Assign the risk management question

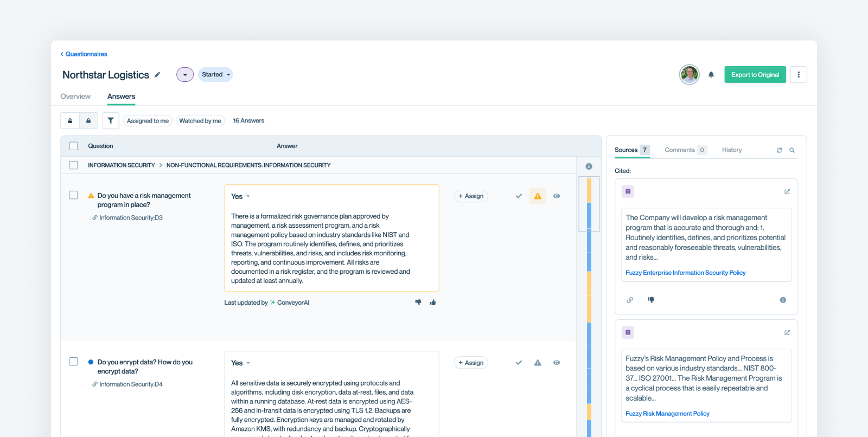pos(471,196)
